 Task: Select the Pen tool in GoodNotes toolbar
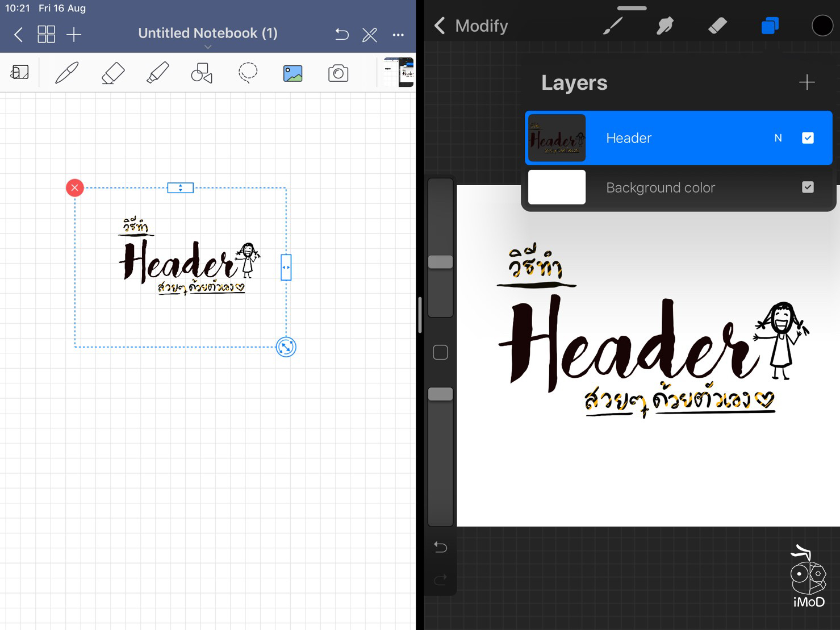(66, 72)
